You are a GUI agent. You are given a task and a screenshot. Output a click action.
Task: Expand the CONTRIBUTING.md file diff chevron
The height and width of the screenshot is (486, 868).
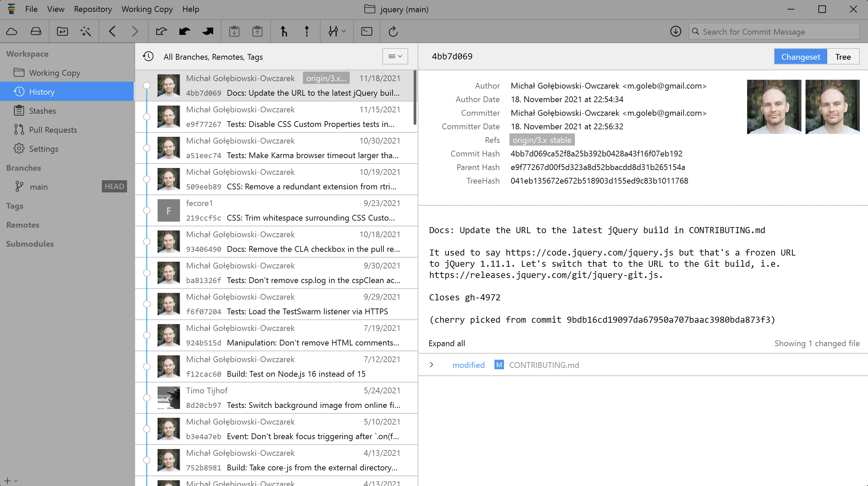coord(432,365)
